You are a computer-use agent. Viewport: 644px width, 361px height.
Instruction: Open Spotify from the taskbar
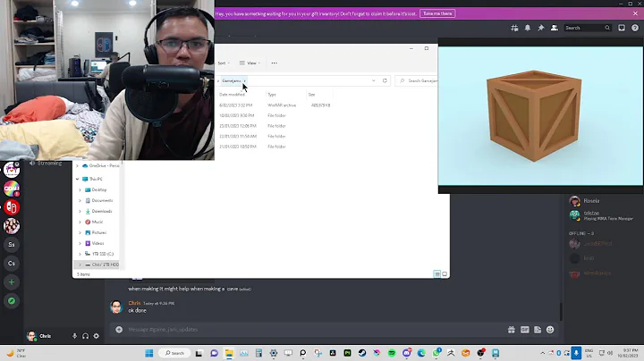point(392,353)
